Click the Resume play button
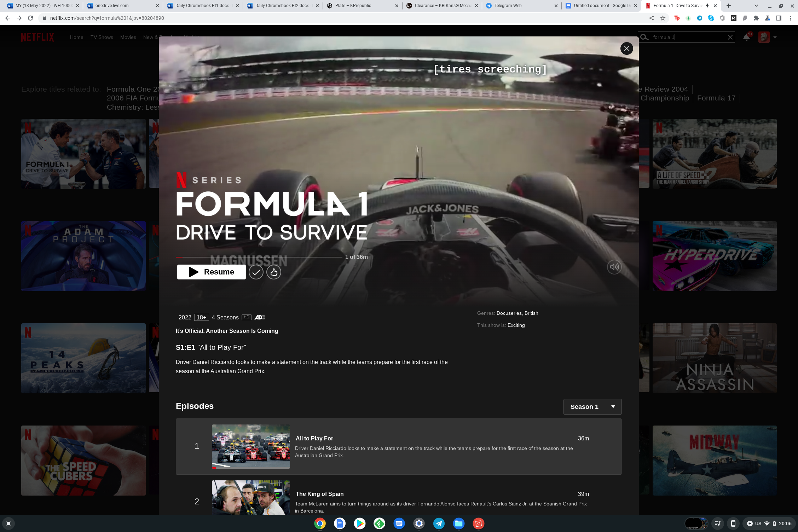The image size is (798, 532). [x=211, y=272]
